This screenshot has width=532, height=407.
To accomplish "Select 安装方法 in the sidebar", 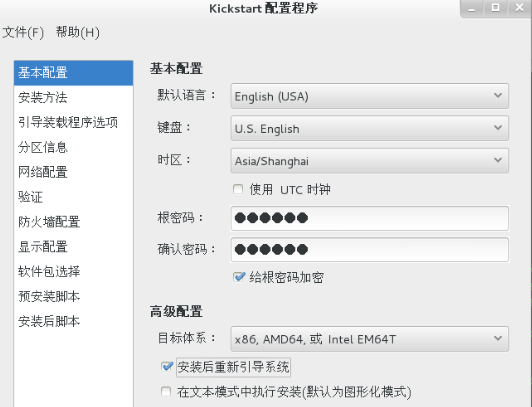I will pyautogui.click(x=73, y=98).
